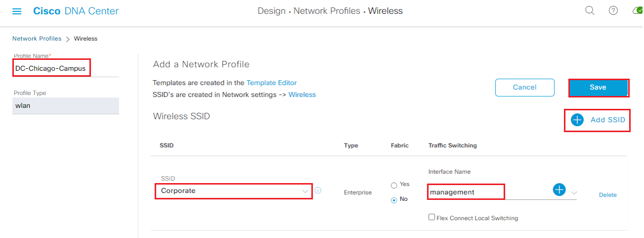Viewport: 644px width, 238px height.
Task: Click the Cancel button
Action: tap(524, 88)
